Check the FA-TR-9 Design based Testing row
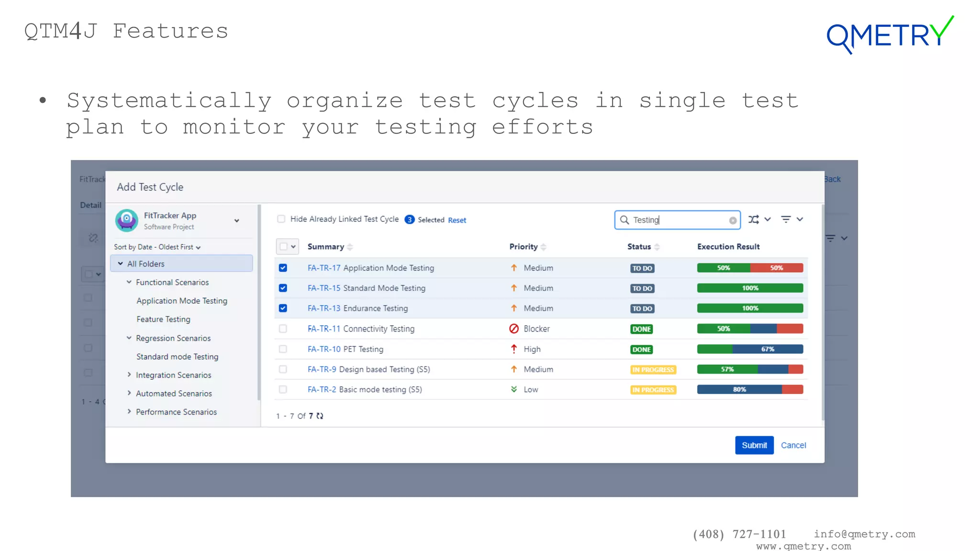This screenshot has height=551, width=980. tap(283, 369)
